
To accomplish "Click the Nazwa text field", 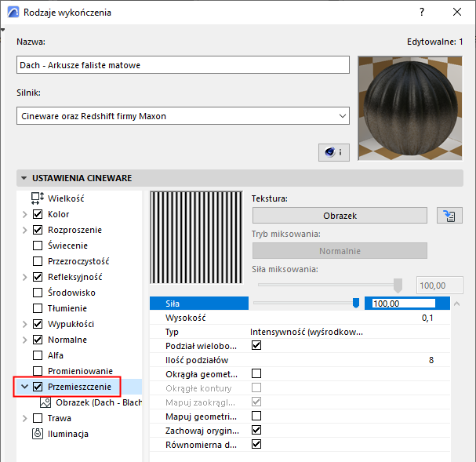I will tap(183, 64).
